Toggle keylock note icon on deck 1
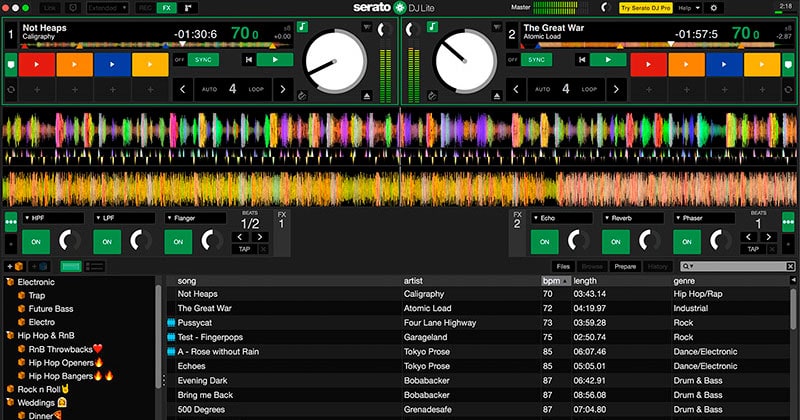The width and height of the screenshot is (800, 420). (x=303, y=27)
